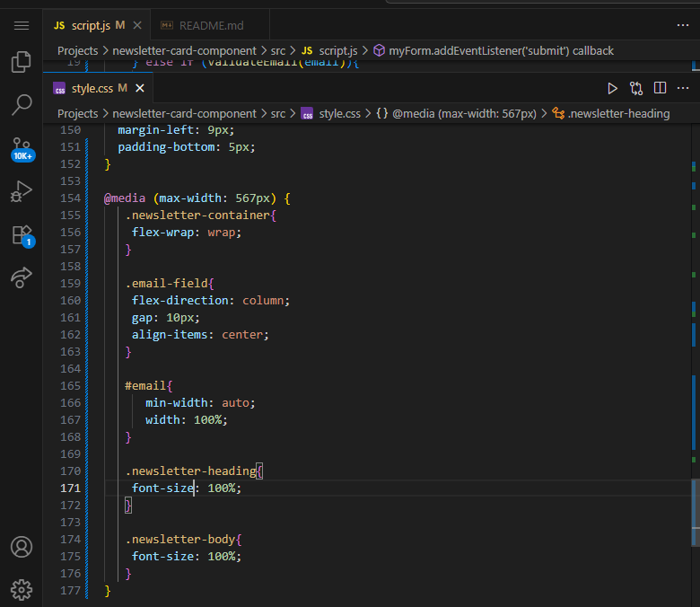Click flex-direction property text

(180, 301)
